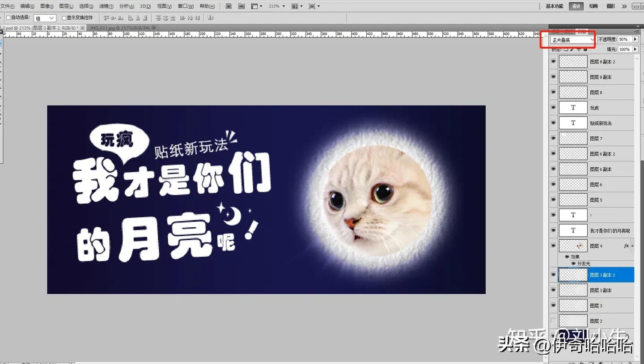Click the 填充 percentage slider arrow

[x=636, y=49]
